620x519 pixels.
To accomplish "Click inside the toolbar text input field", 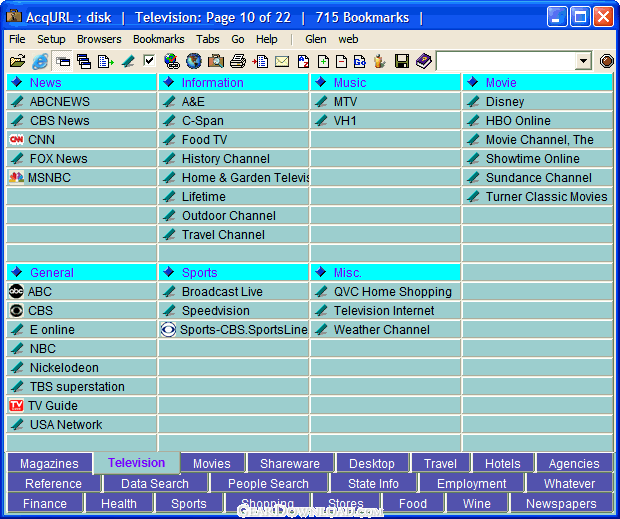I will 506,61.
